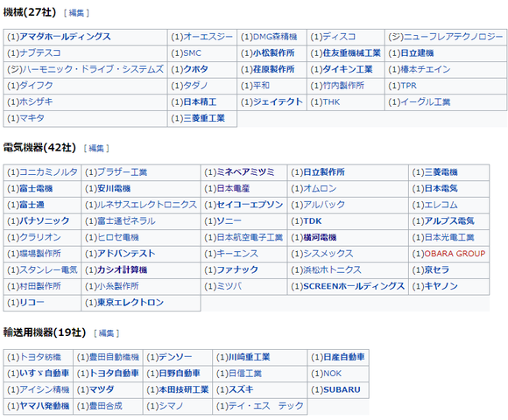Viewport: 508px width, 420px height.
Task: Open the DMG森精機 link
Action: [x=275, y=37]
